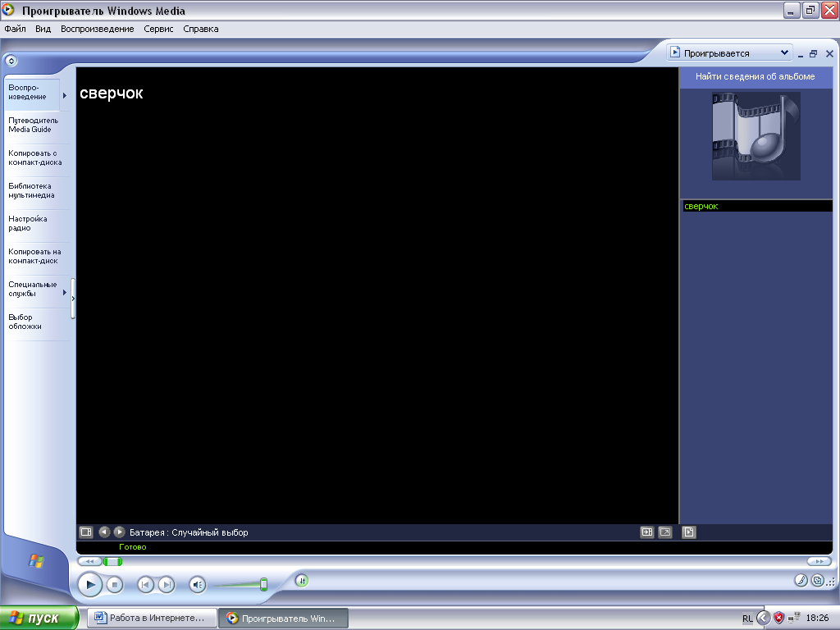The height and width of the screenshot is (630, 840).
Task: Mute the sound with the speaker icon
Action: click(197, 584)
